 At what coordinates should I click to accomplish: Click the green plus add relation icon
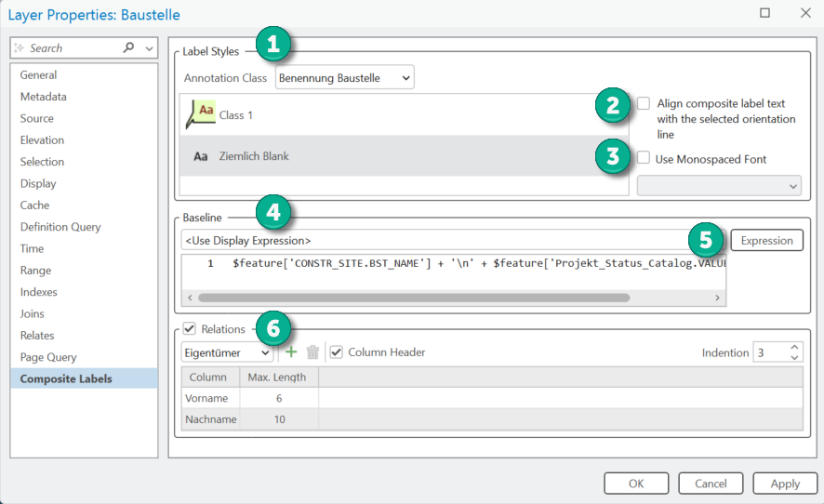(290, 352)
